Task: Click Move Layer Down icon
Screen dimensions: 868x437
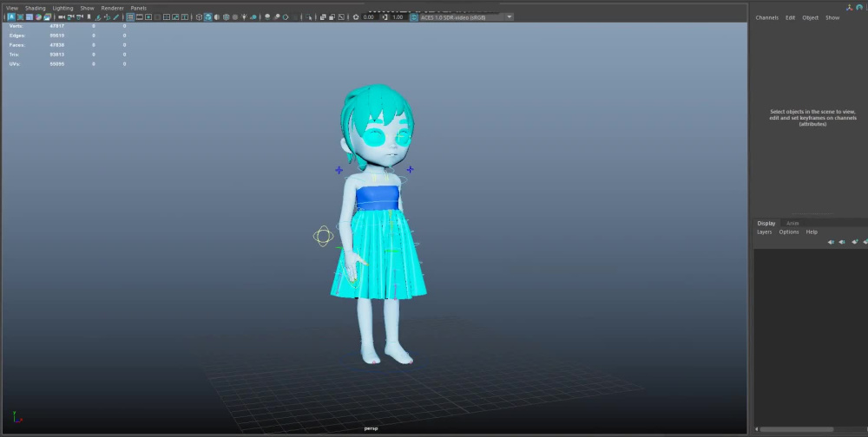Action: [x=842, y=242]
